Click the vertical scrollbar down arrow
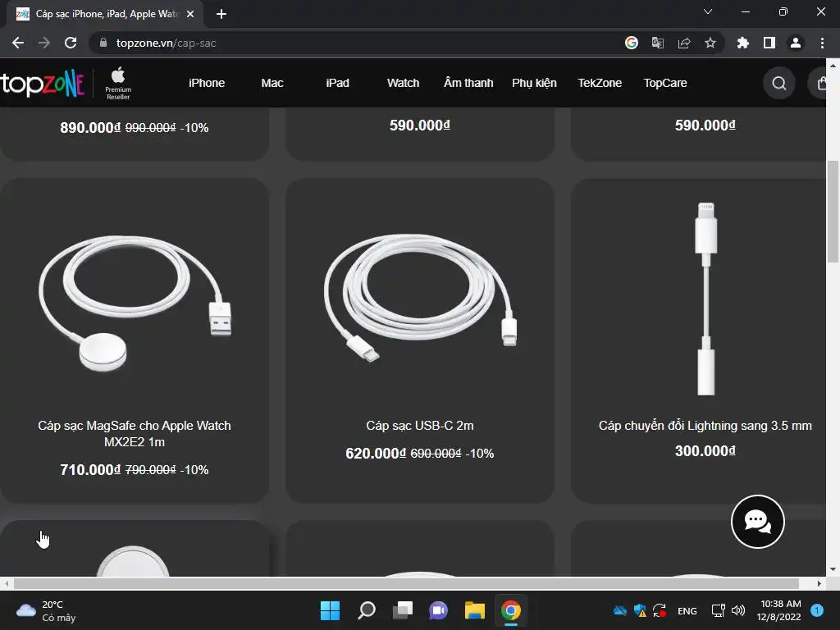The height and width of the screenshot is (630, 840). [833, 569]
